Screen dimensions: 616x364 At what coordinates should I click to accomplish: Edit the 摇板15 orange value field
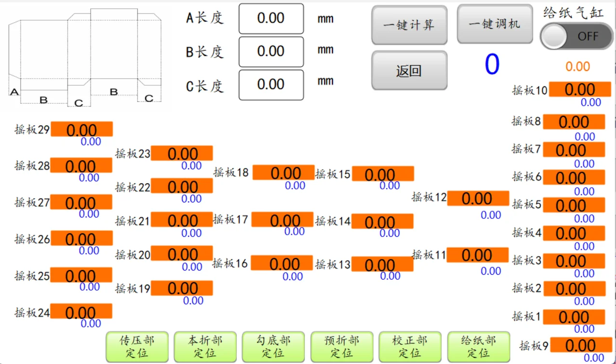(x=383, y=174)
